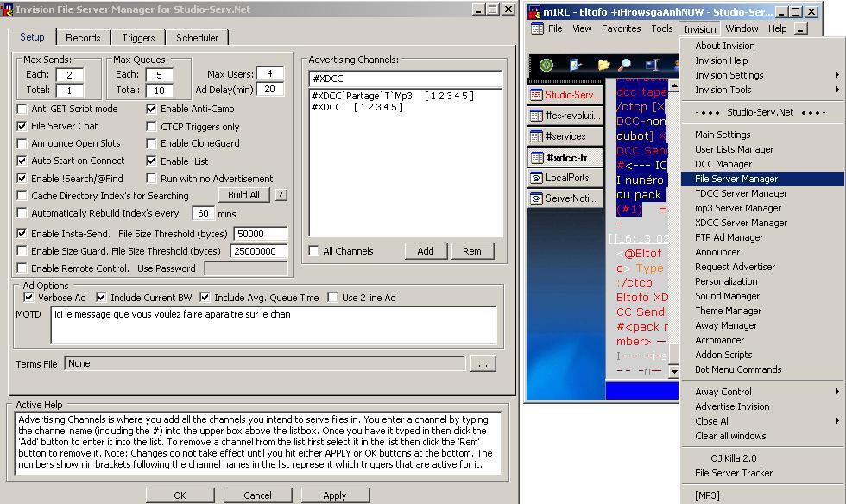Uncheck Enable Anti-Camp

pyautogui.click(x=152, y=109)
